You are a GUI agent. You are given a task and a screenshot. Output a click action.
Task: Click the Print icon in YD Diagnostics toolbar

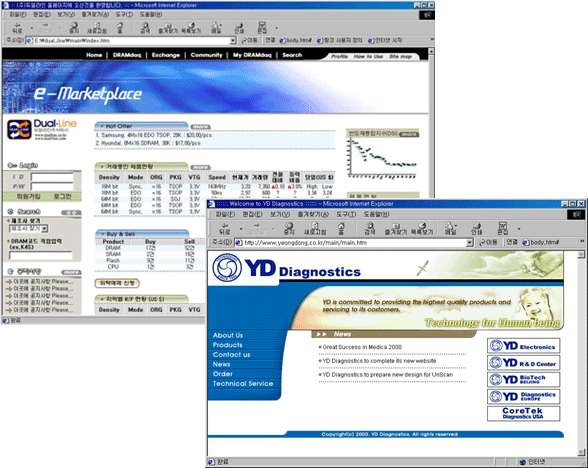(x=476, y=228)
